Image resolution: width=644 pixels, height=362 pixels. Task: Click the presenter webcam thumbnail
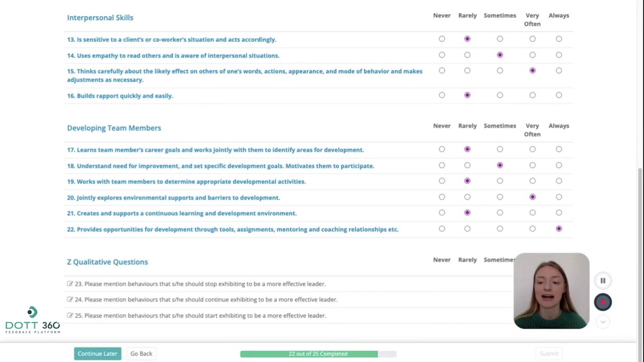551,291
